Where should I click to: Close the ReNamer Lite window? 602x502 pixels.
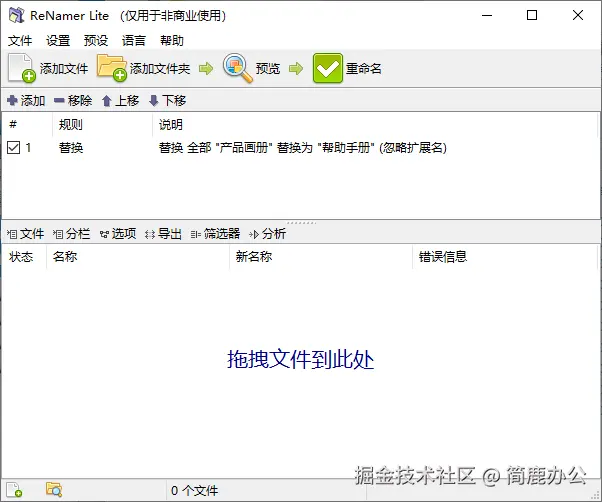(578, 15)
